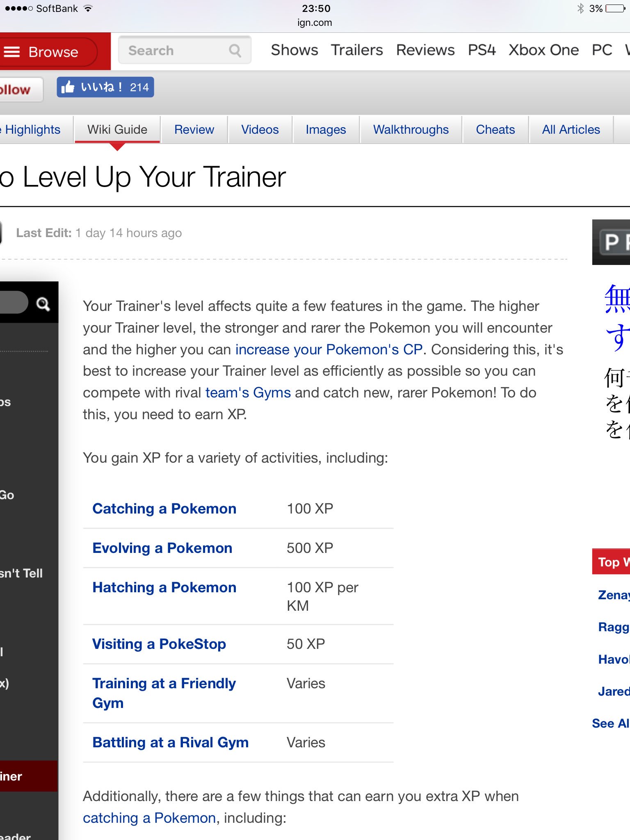Image resolution: width=630 pixels, height=840 pixels.
Task: Focus the Search input field
Action: pyautogui.click(x=185, y=50)
